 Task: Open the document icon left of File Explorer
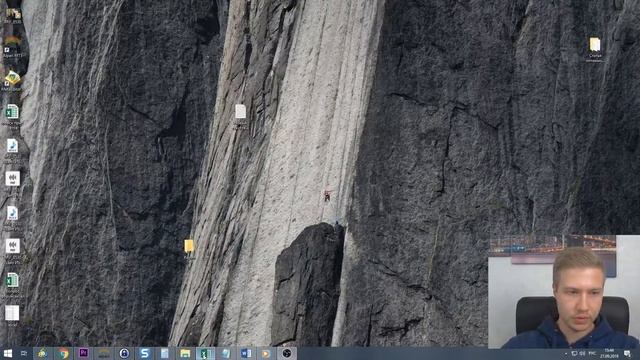pyautogui.click(x=165, y=353)
